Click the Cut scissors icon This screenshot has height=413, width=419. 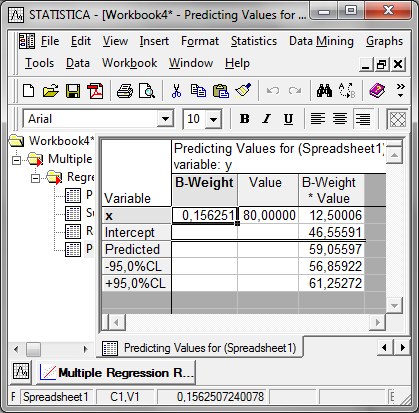click(176, 91)
